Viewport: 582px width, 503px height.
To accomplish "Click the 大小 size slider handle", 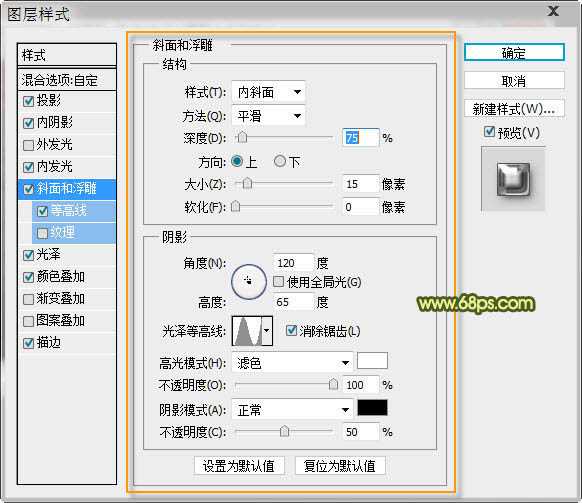I will [x=247, y=183].
